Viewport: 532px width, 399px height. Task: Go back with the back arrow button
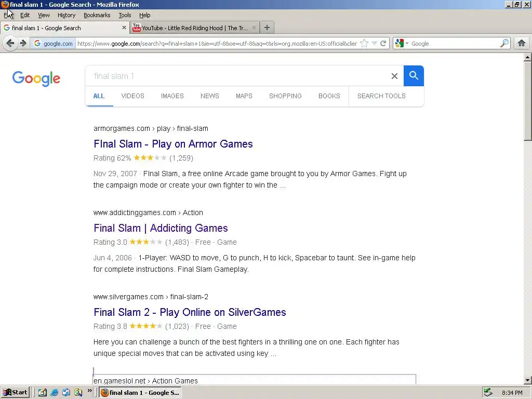coord(10,44)
